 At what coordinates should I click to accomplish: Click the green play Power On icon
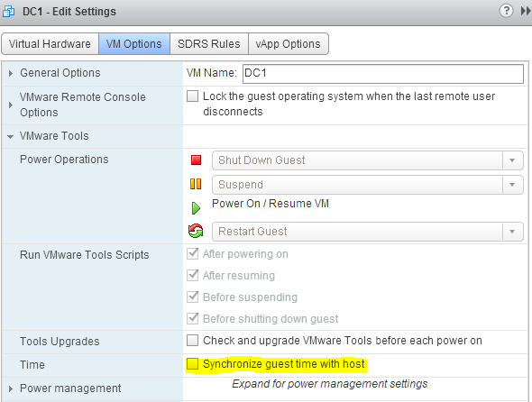coord(196,208)
